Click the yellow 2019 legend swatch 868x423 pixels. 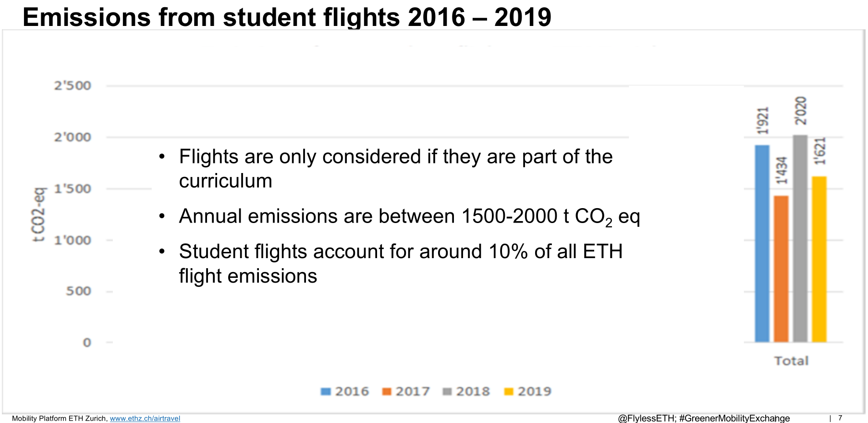tap(509, 392)
